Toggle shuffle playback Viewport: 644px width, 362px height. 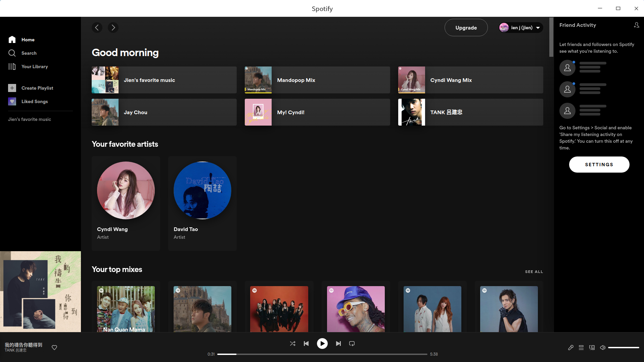point(292,344)
